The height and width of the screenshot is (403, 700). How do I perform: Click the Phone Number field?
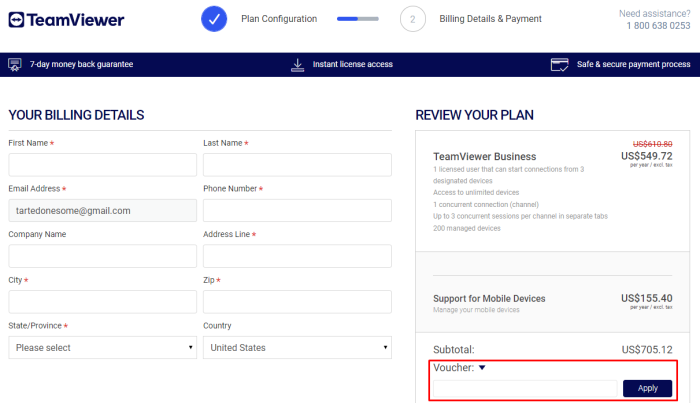(x=297, y=210)
